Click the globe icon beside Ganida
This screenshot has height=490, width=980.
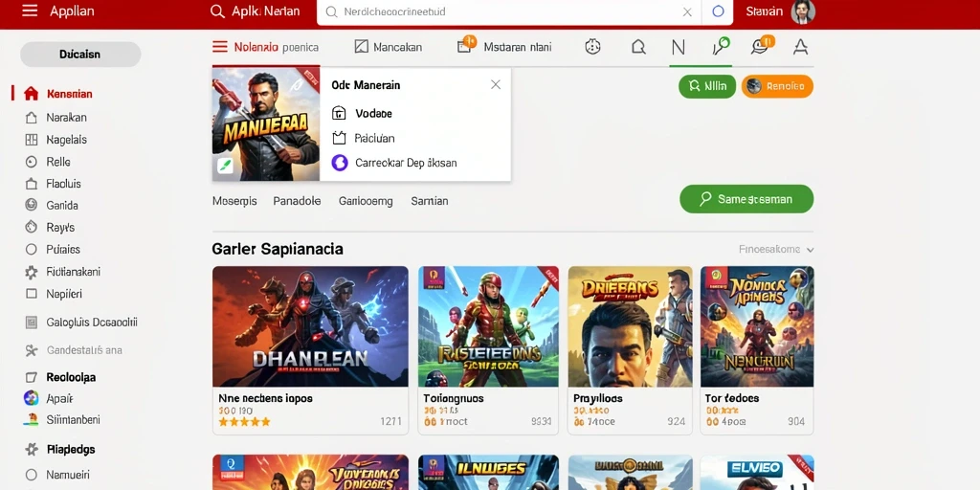pyautogui.click(x=31, y=205)
